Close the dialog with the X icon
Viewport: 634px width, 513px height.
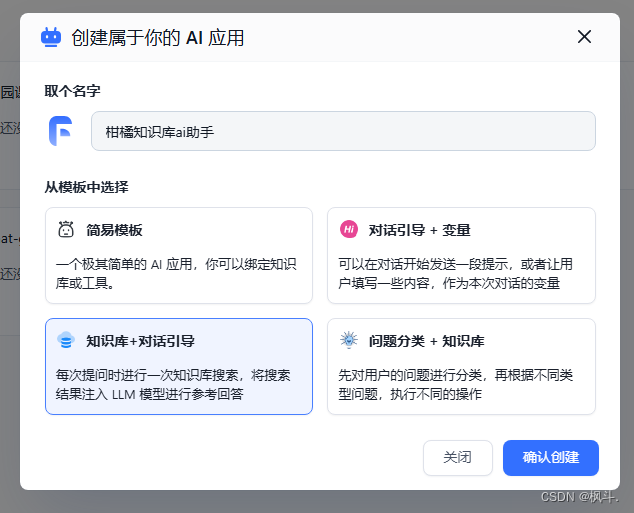click(584, 37)
